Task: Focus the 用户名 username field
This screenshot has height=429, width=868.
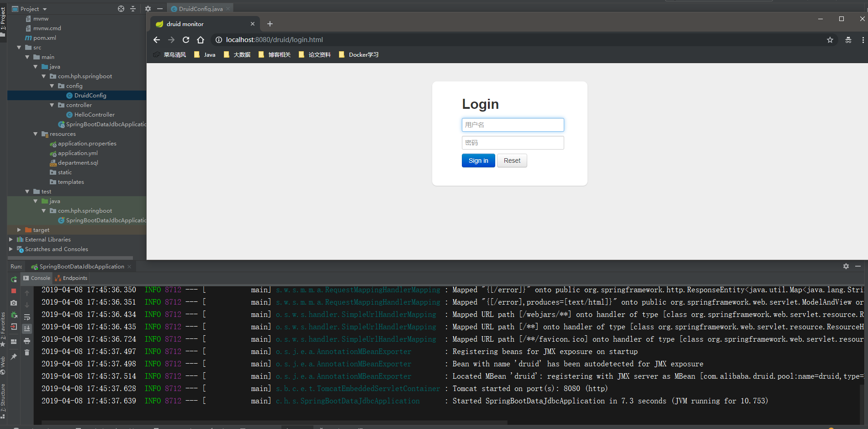Action: click(513, 125)
